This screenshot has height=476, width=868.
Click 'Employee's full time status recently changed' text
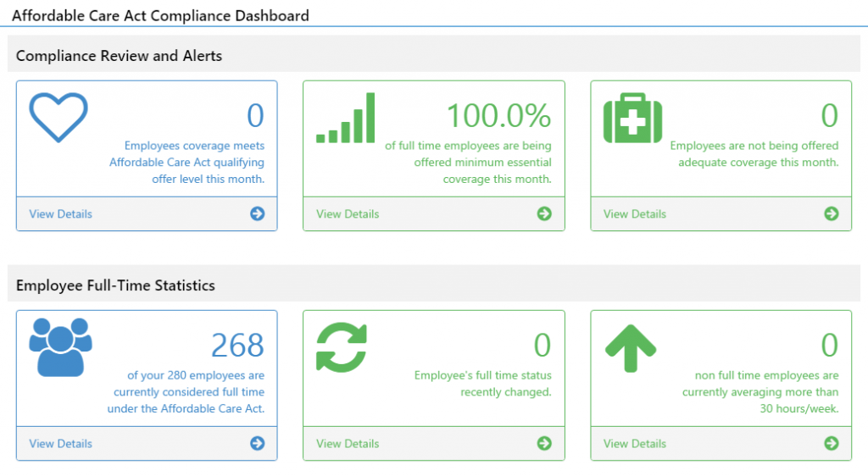pos(482,384)
